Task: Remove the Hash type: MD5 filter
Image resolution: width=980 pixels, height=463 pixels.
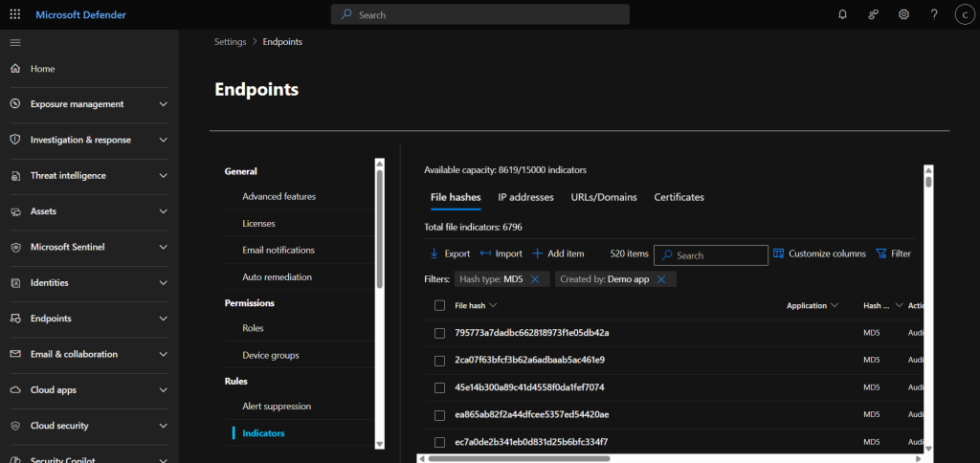Action: (x=534, y=279)
